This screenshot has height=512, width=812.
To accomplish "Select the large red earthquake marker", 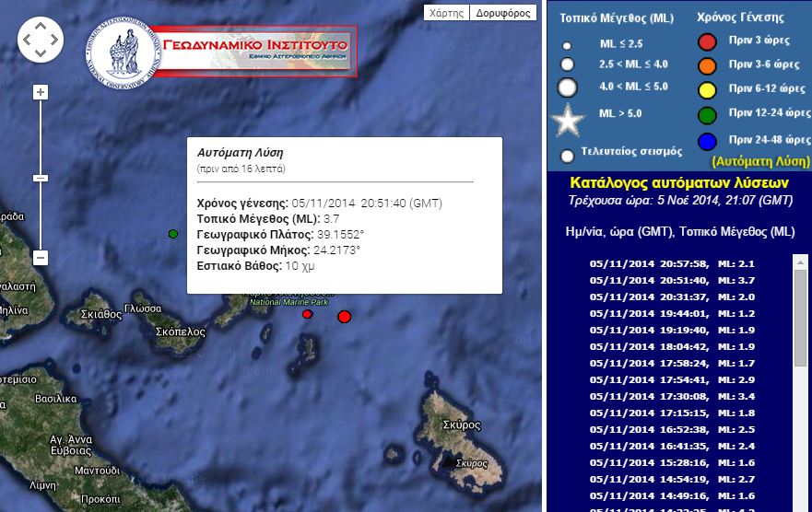I will point(345,317).
